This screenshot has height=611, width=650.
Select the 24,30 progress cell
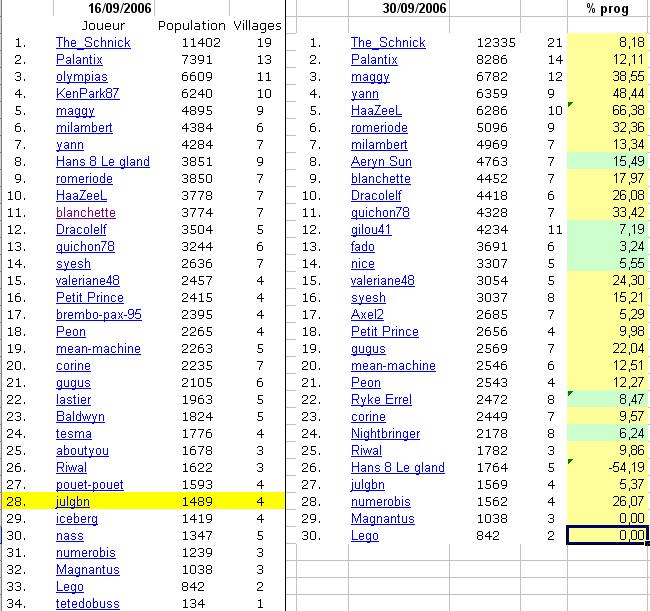coord(607,281)
